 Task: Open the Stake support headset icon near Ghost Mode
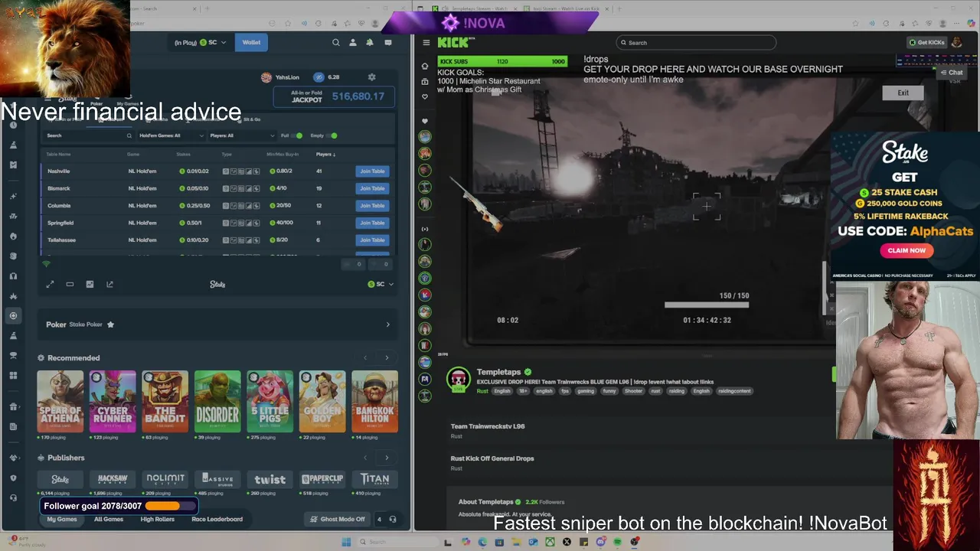393,519
